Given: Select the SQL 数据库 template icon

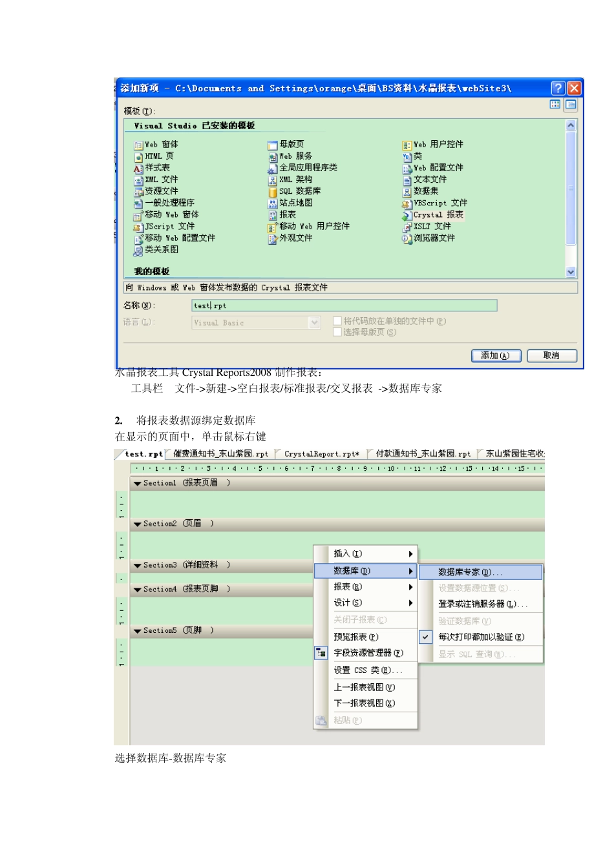Looking at the screenshot, I should [x=273, y=192].
